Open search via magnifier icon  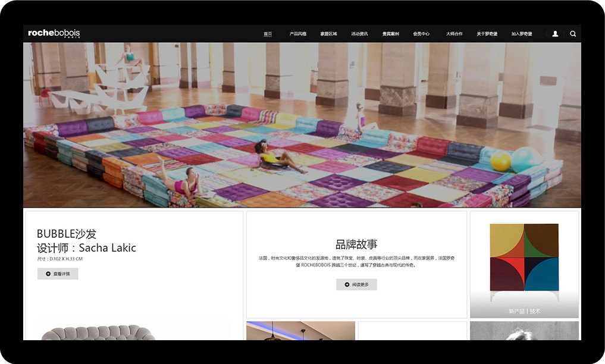pos(573,34)
